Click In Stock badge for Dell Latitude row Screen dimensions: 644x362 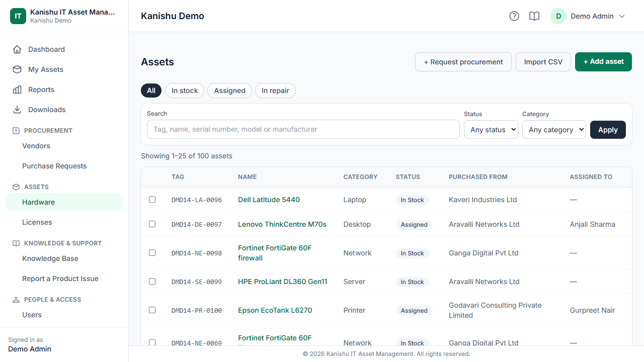(x=412, y=200)
